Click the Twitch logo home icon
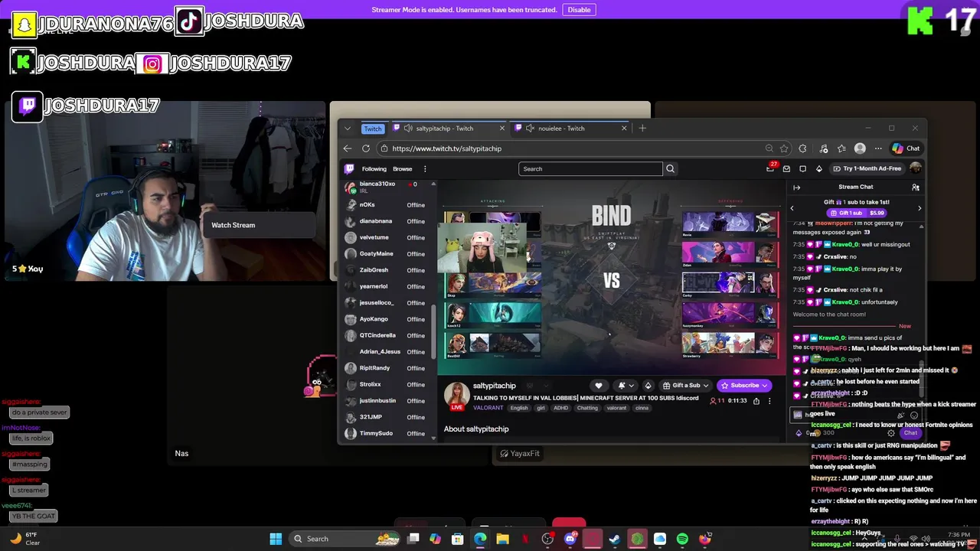The height and width of the screenshot is (551, 980). [x=349, y=169]
